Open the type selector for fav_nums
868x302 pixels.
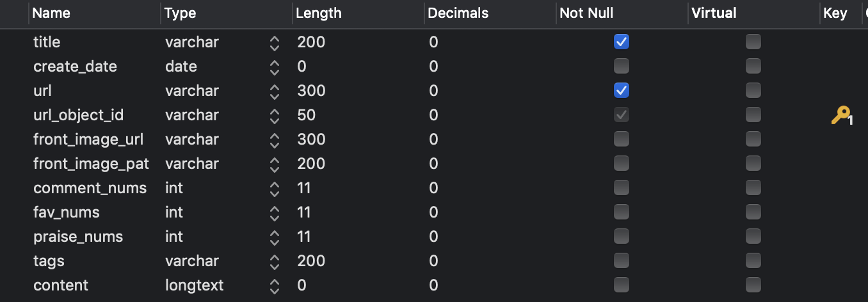click(275, 213)
